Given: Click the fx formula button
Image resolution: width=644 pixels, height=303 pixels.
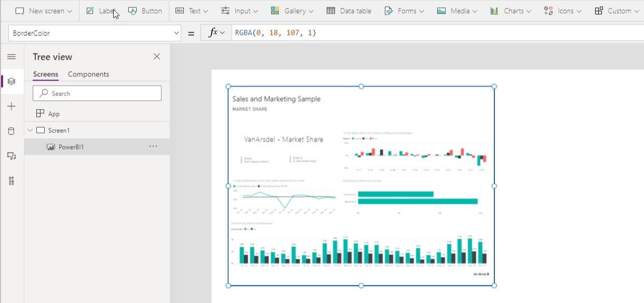Looking at the screenshot, I should pos(217,33).
